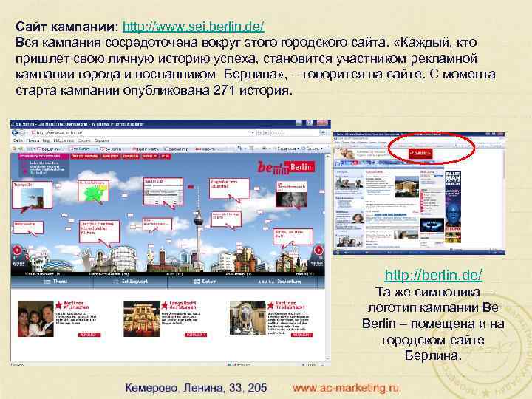This screenshot has height=399, width=532.
Task: Click next red arrow on skyline panorama
Action: [318, 250]
